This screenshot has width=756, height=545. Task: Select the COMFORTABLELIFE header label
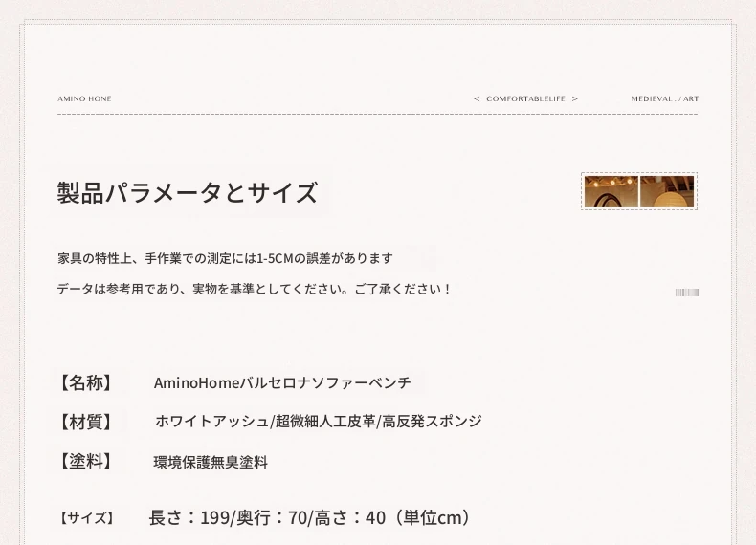coord(525,98)
